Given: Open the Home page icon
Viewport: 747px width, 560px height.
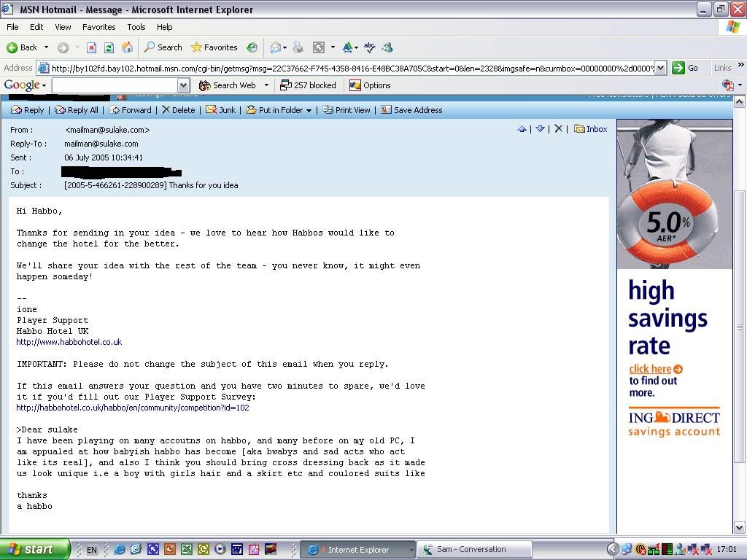Looking at the screenshot, I should [x=127, y=47].
